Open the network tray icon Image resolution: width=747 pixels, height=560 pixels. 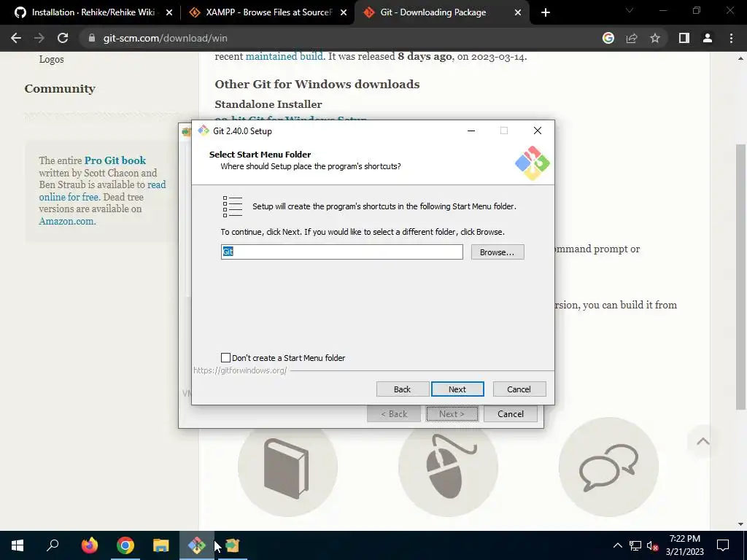[x=635, y=545]
